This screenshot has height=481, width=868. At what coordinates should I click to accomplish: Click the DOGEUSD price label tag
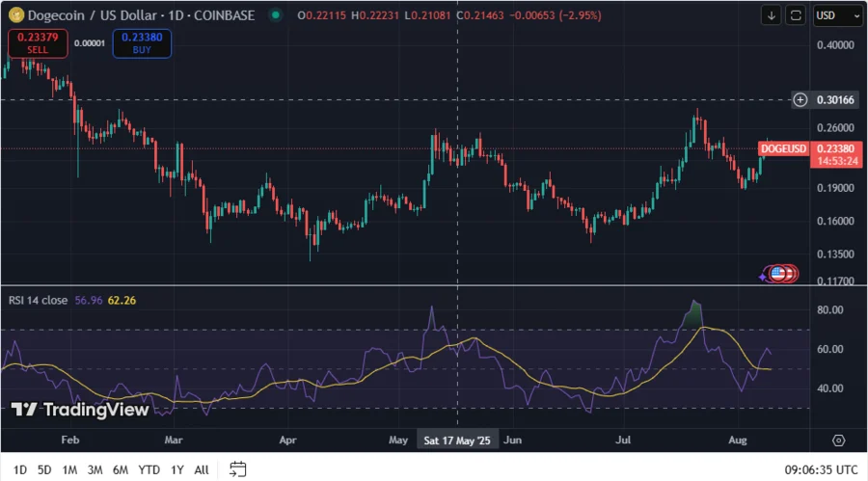click(x=783, y=148)
